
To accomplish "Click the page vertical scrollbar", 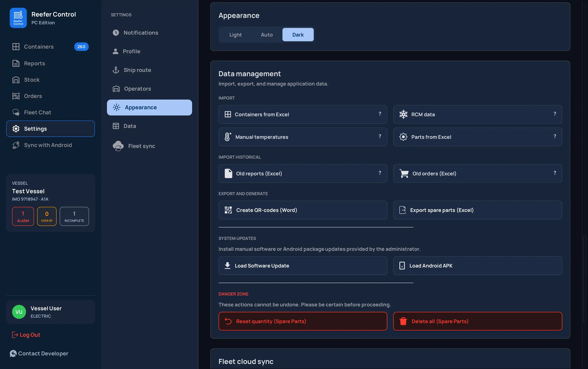I will (x=584, y=279).
